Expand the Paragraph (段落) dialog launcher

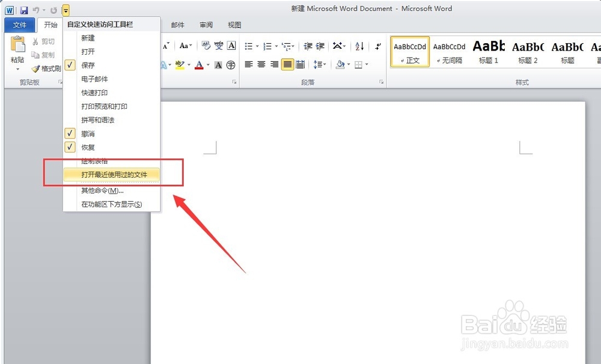[x=382, y=82]
